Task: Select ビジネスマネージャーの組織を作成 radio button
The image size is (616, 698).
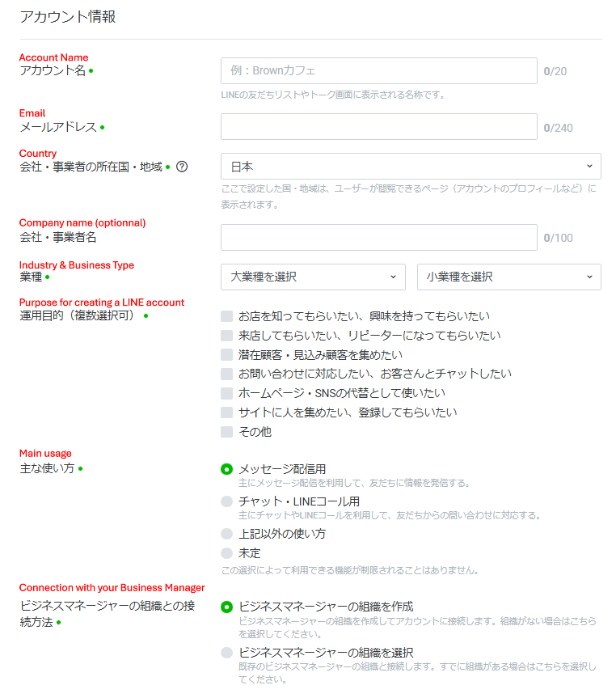Action: click(227, 607)
